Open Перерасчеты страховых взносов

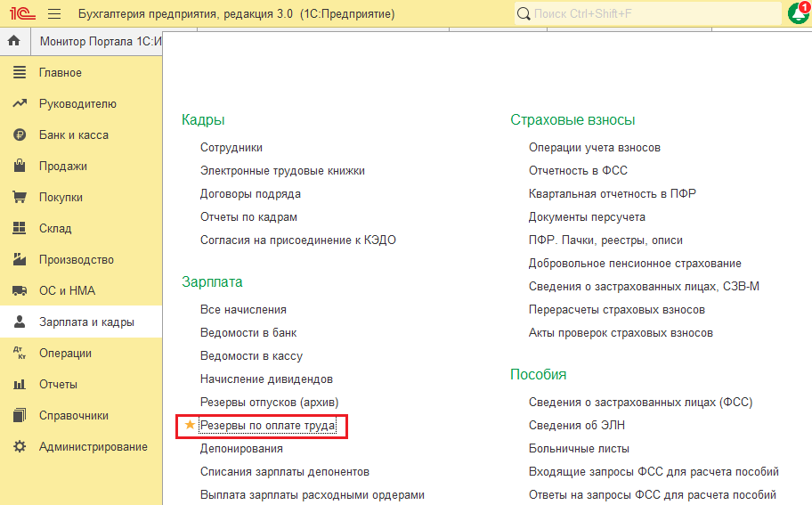click(617, 310)
